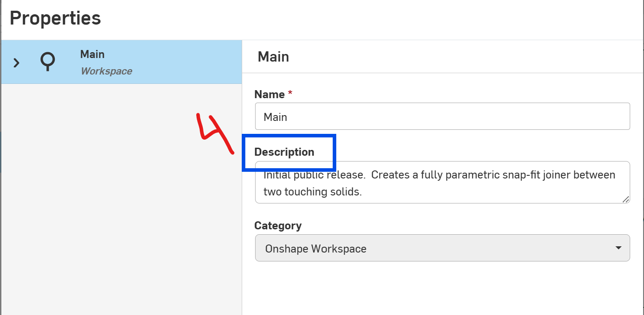
Task: Open the Category dropdown showing Onshape Workspace
Action: coord(442,248)
